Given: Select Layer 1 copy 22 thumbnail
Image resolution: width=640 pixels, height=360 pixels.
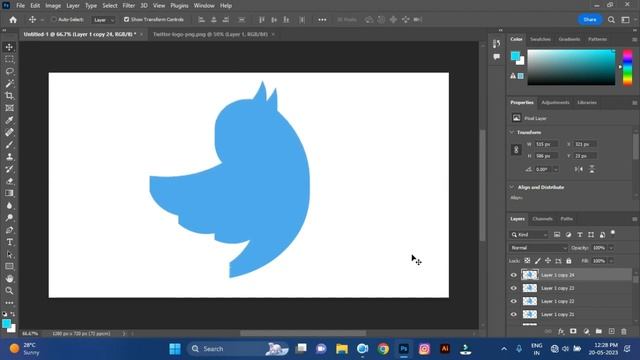Looking at the screenshot, I should point(530,301).
